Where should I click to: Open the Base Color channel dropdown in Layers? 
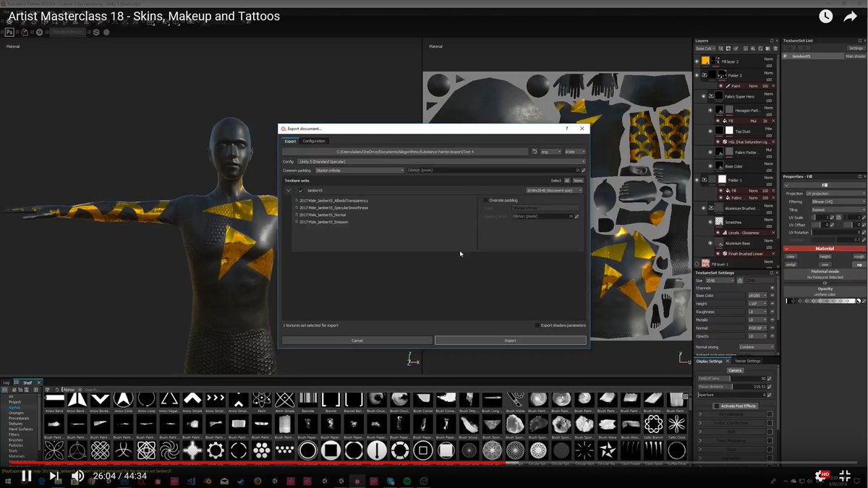pyautogui.click(x=705, y=49)
